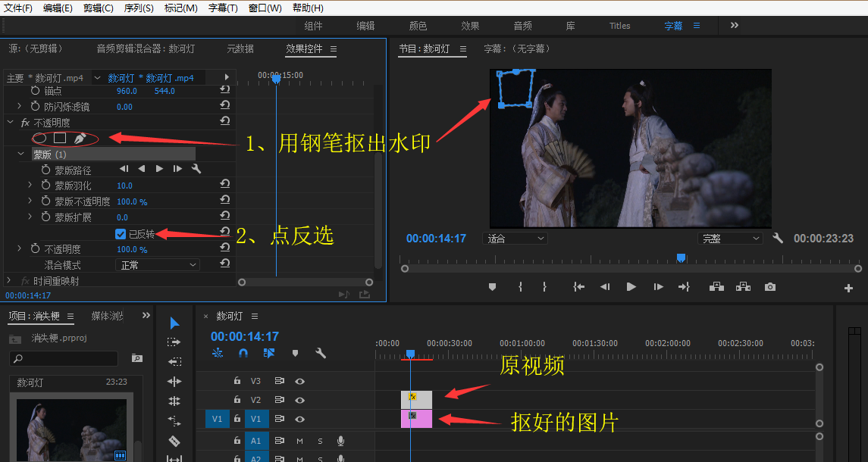Open the 混合模式 正常 dropdown

tap(158, 265)
